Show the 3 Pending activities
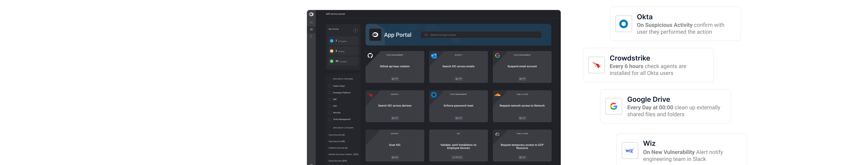The height and width of the screenshot is (165, 868). [343, 51]
